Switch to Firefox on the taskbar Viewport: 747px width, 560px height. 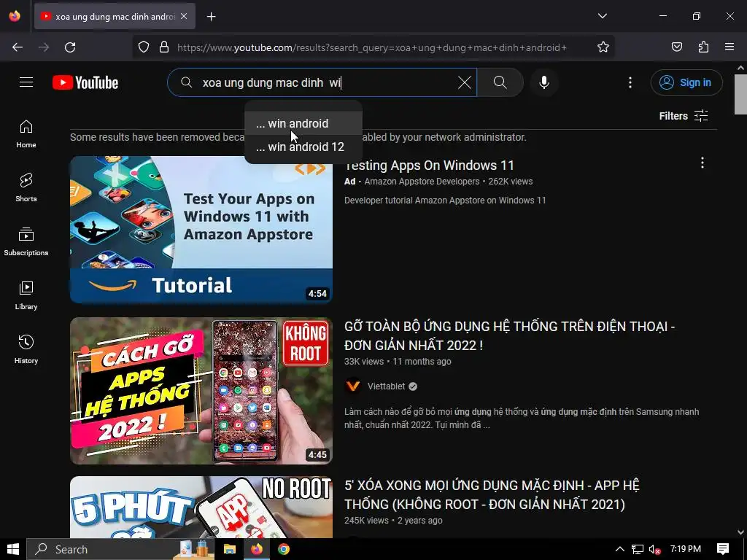[256, 549]
